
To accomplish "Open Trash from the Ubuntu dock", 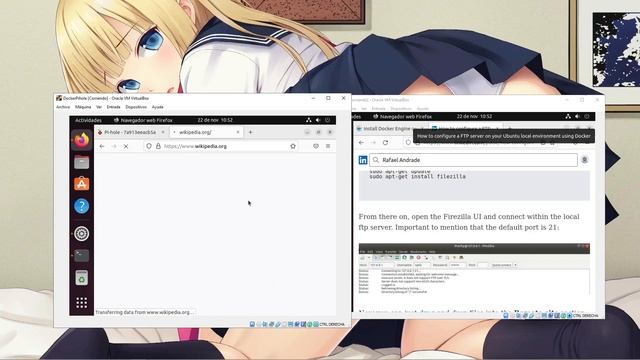I will [x=82, y=278].
